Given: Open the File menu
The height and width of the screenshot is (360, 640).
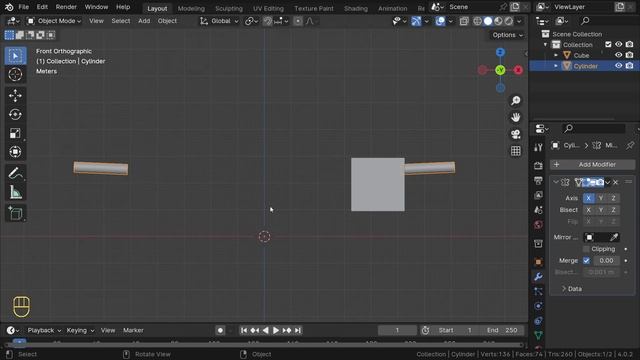Looking at the screenshot, I should 24,7.
